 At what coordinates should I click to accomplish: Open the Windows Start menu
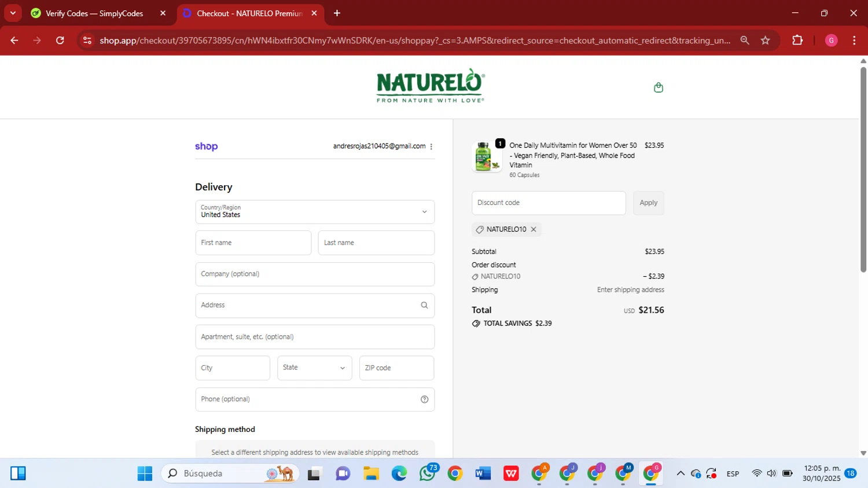(145, 474)
